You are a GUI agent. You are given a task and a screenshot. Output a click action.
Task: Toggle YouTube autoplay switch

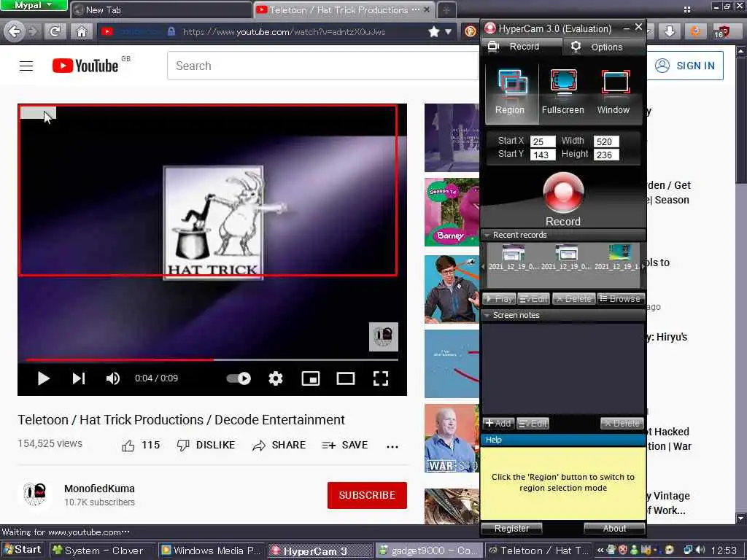coord(239,378)
